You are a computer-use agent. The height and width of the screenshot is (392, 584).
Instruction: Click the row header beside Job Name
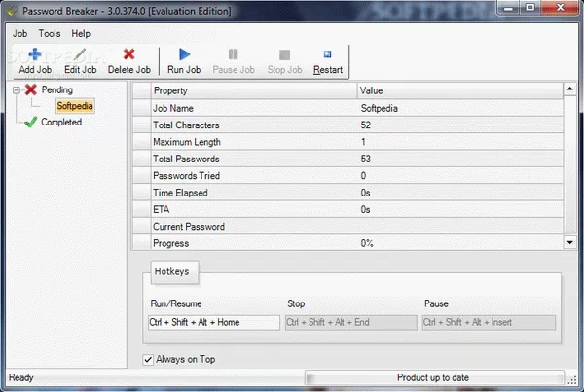coord(142,108)
